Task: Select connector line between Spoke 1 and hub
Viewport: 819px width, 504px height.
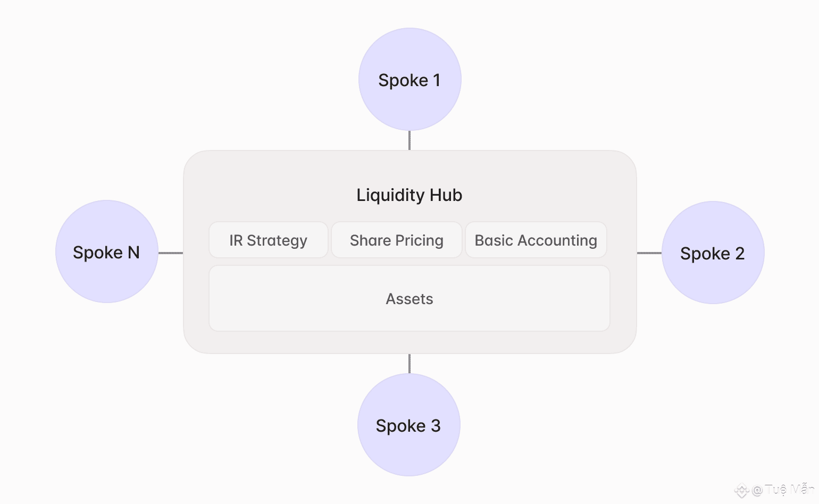Action: point(410,140)
